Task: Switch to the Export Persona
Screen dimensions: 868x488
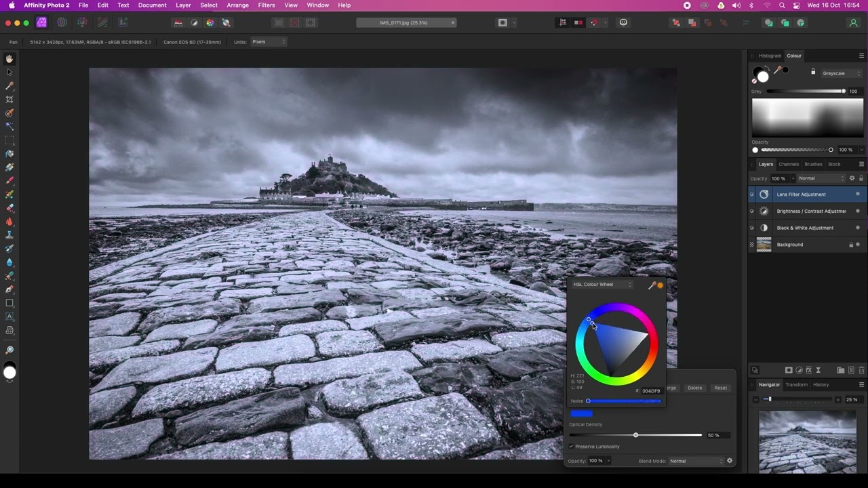Action: pyautogui.click(x=123, y=22)
